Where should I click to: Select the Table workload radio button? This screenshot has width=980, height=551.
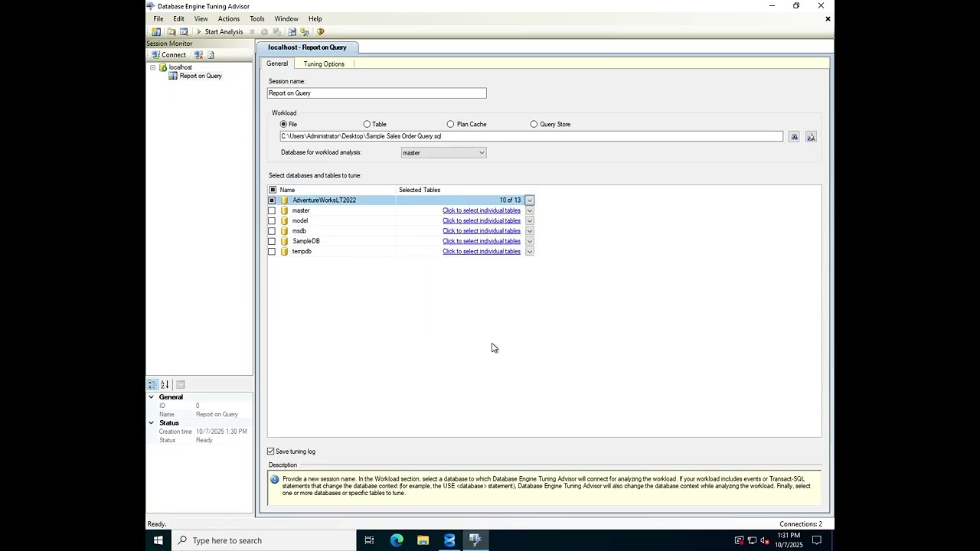point(367,124)
